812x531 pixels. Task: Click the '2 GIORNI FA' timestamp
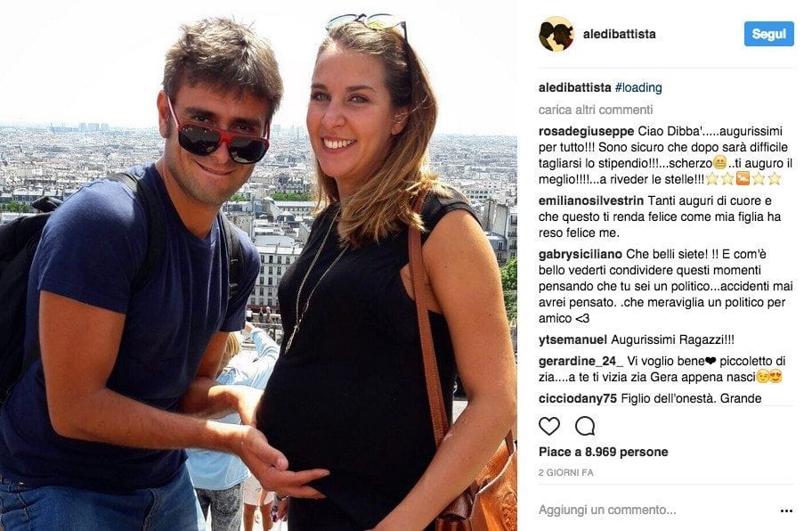pos(565,472)
